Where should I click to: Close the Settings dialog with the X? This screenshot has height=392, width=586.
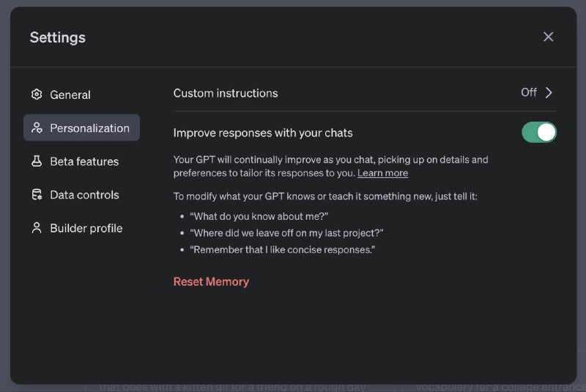548,37
